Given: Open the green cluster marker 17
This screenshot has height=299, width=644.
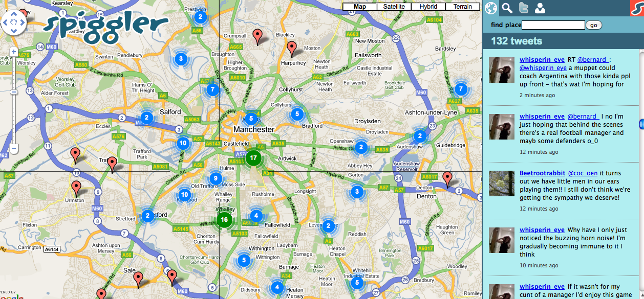Looking at the screenshot, I should 253,158.
